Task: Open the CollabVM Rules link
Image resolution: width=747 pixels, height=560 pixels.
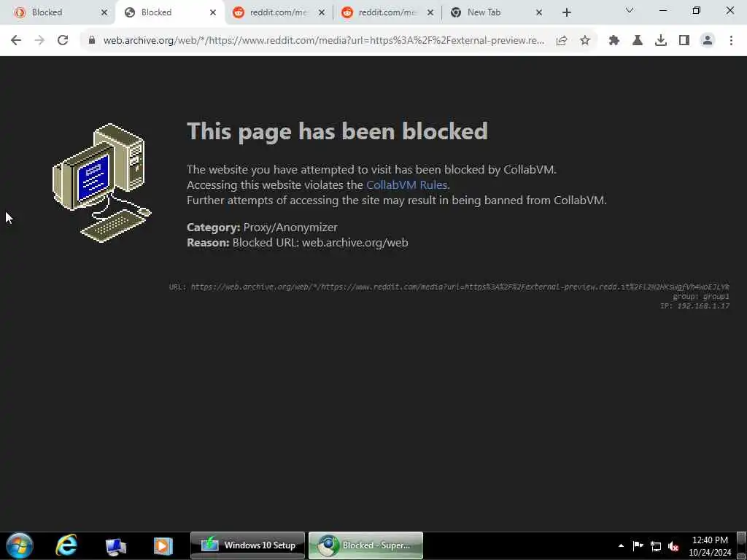Action: tap(406, 184)
